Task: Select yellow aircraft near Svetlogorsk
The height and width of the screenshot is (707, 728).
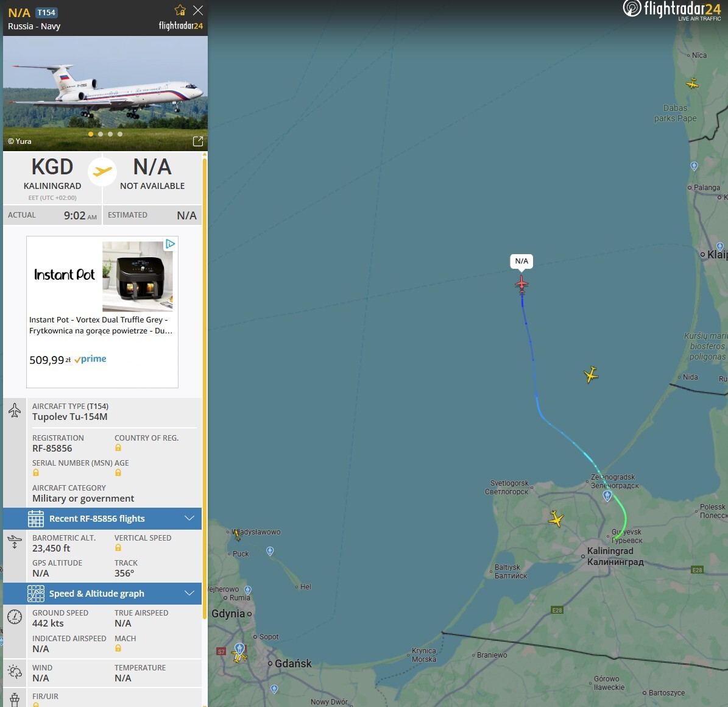Action: coord(556,519)
